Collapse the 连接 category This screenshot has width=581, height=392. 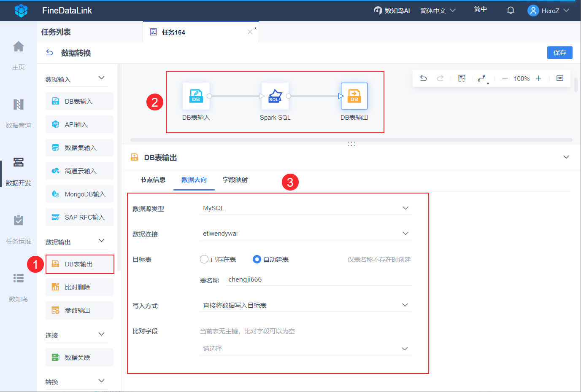point(101,334)
